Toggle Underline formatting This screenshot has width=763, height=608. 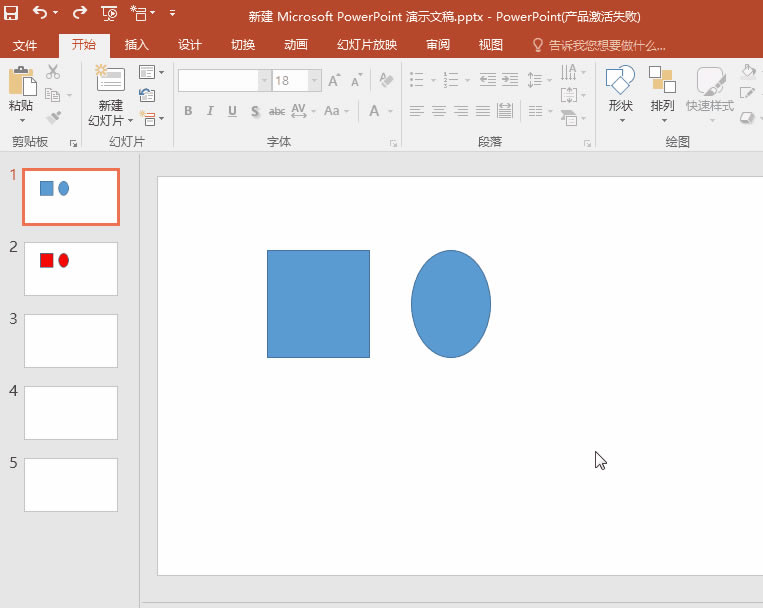[232, 111]
